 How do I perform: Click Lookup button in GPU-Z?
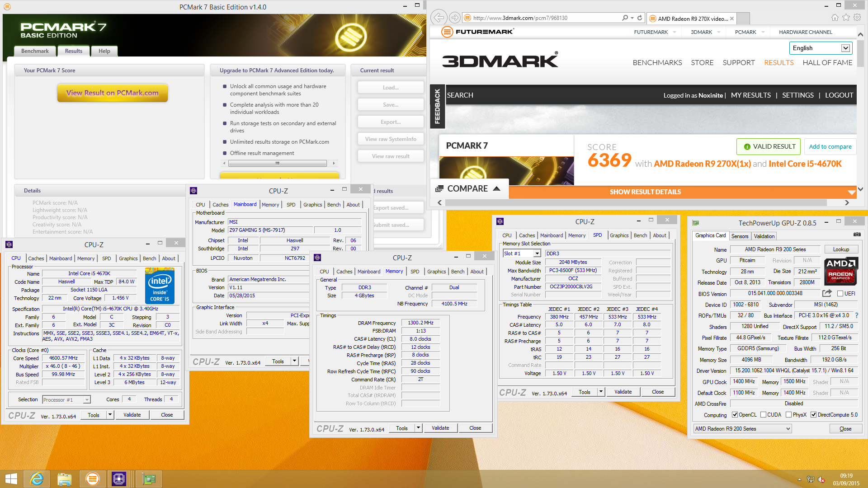click(841, 249)
